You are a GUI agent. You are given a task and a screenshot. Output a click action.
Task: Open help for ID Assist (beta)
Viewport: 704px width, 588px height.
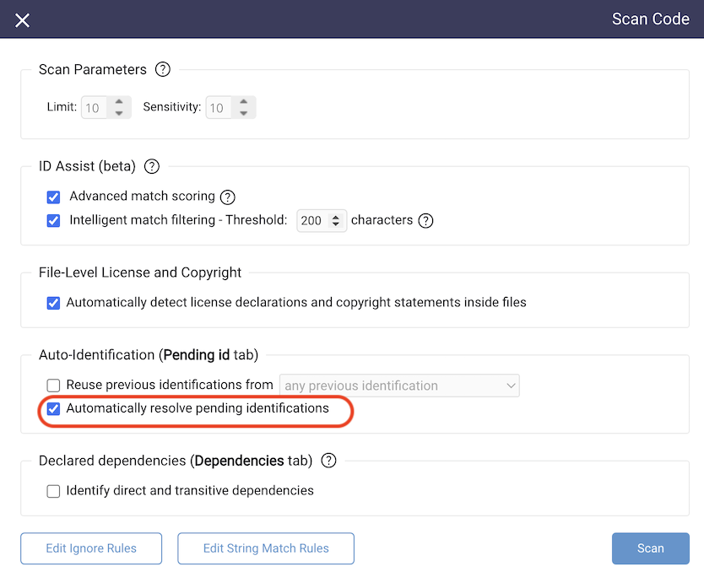pos(152,166)
